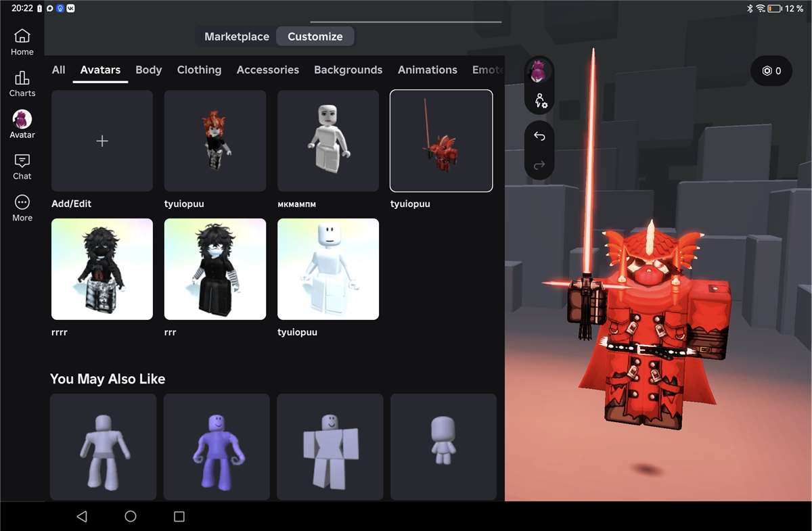The height and width of the screenshot is (531, 812).
Task: Select the orange-haired tyuiopuu avatar thumbnail
Action: pos(215,141)
